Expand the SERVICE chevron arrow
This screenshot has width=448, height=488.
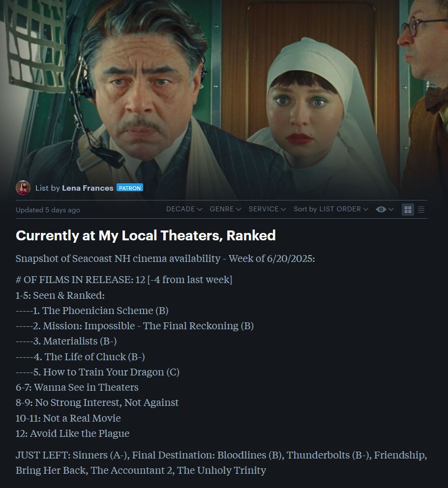(x=283, y=209)
